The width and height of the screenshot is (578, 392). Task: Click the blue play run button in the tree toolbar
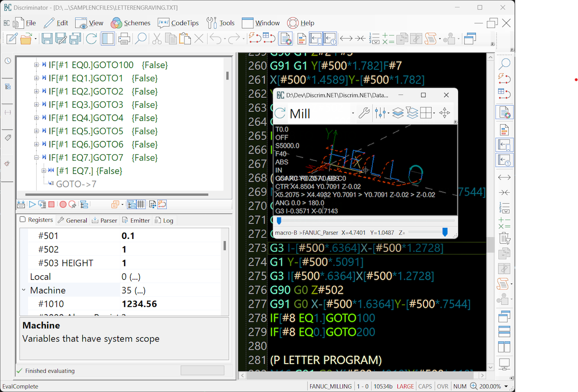pyautogui.click(x=32, y=204)
